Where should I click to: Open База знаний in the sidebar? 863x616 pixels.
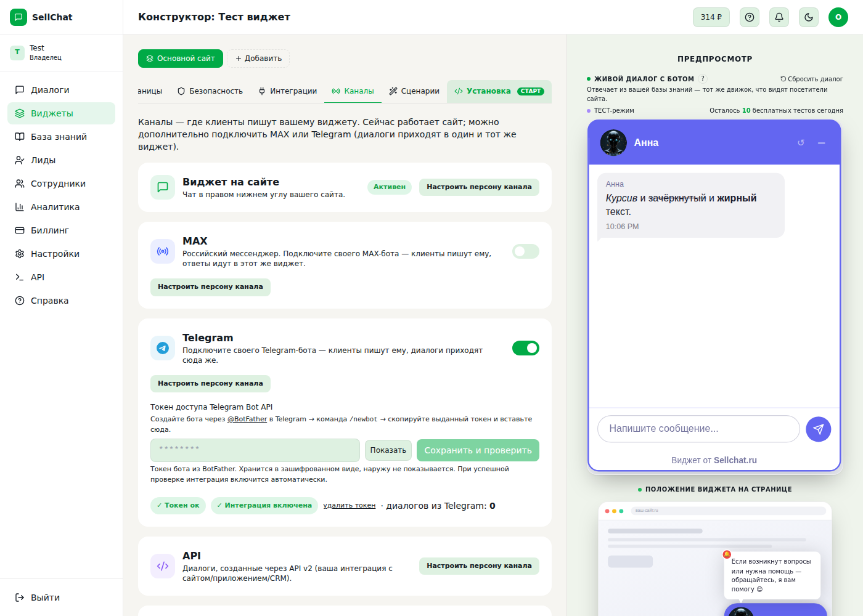(61, 137)
